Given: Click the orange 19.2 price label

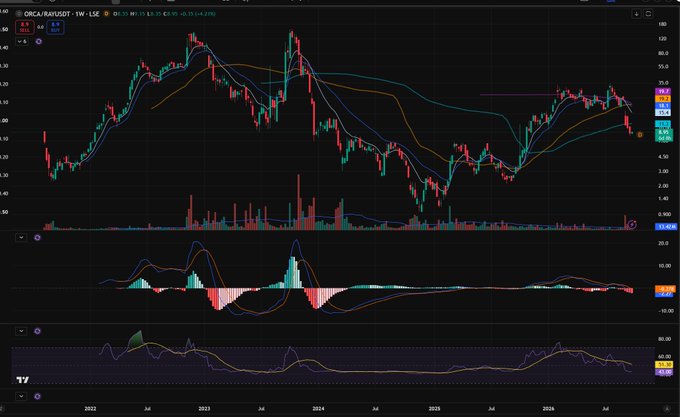Looking at the screenshot, I should click(x=664, y=99).
